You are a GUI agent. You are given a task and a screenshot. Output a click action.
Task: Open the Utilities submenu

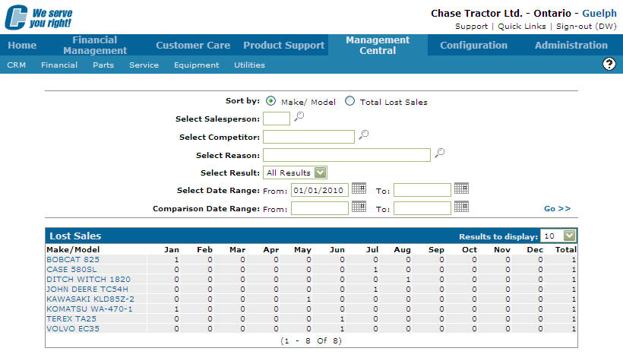click(249, 65)
